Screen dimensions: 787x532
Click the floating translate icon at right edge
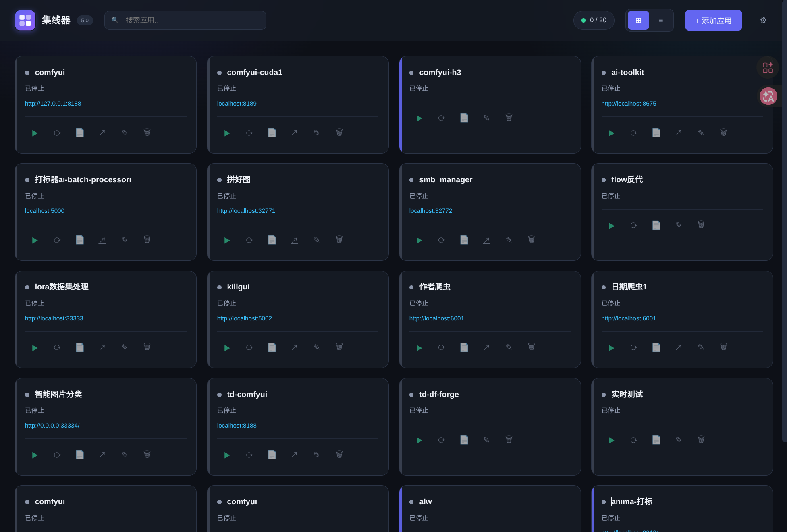768,96
